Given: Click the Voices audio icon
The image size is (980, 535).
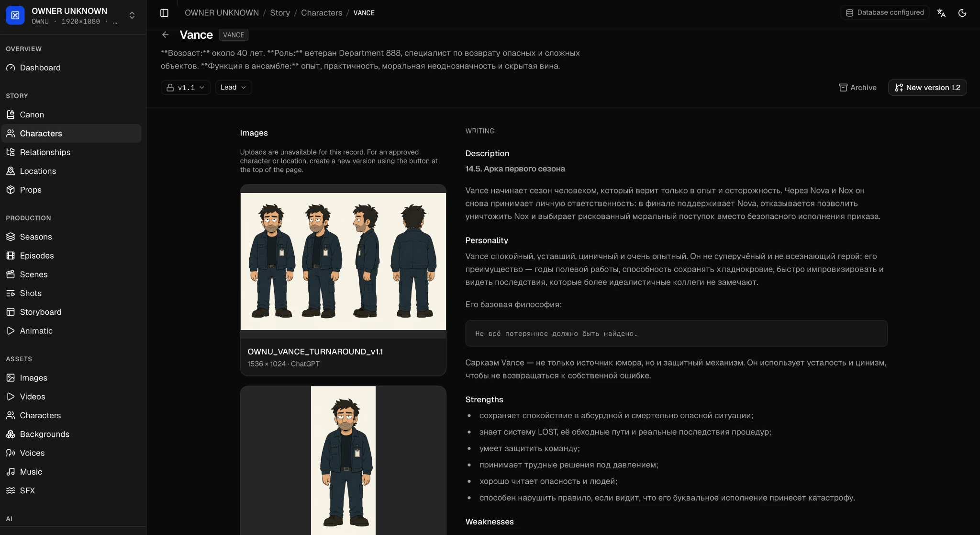Looking at the screenshot, I should coord(11,453).
